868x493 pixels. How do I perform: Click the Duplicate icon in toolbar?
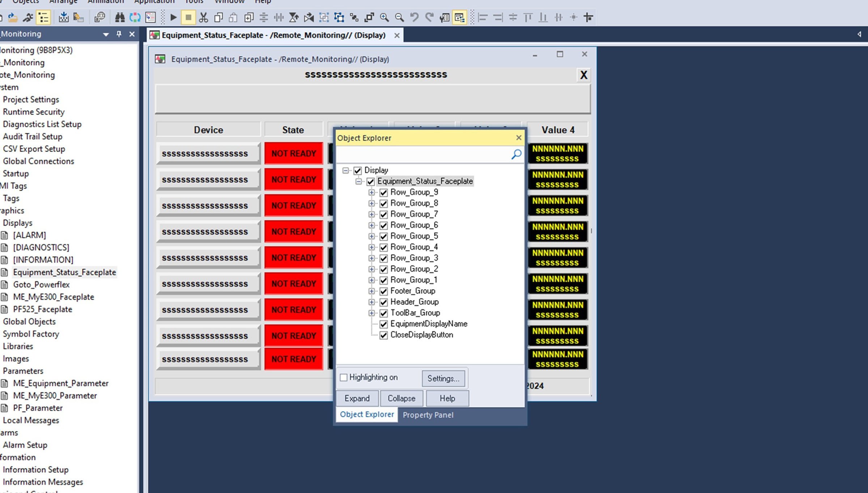click(249, 17)
